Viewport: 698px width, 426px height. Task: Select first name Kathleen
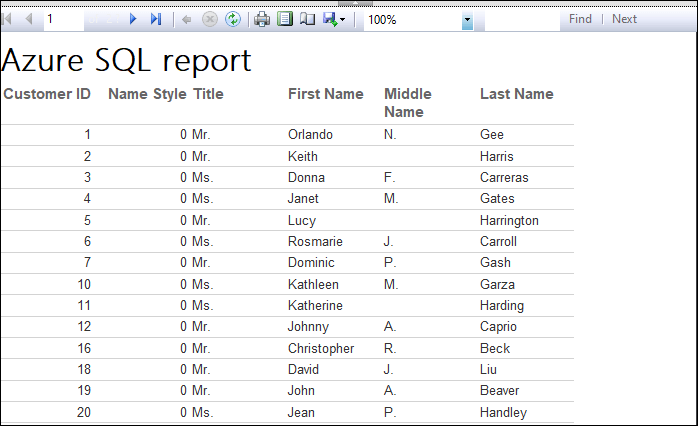(313, 284)
